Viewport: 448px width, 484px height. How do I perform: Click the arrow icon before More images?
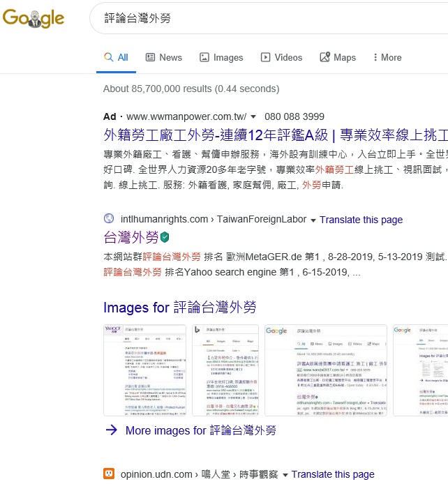pyautogui.click(x=112, y=430)
